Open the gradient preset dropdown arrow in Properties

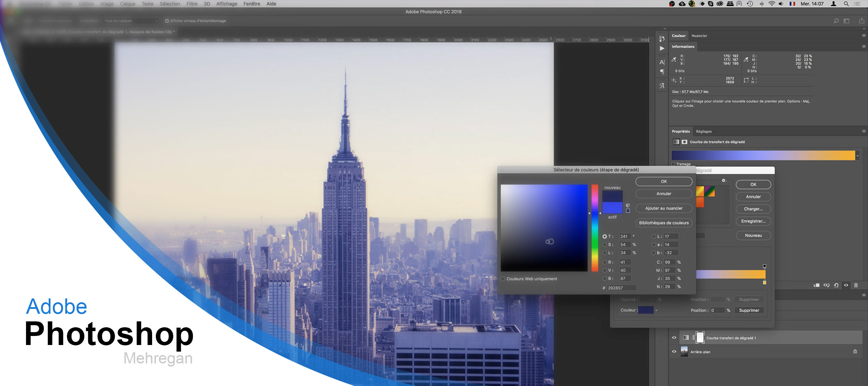(858, 156)
